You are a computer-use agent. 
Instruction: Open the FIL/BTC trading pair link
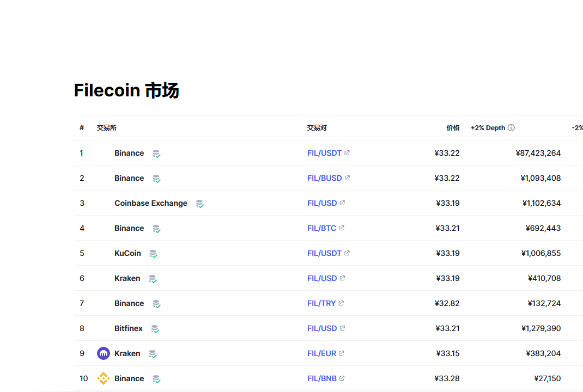[321, 228]
